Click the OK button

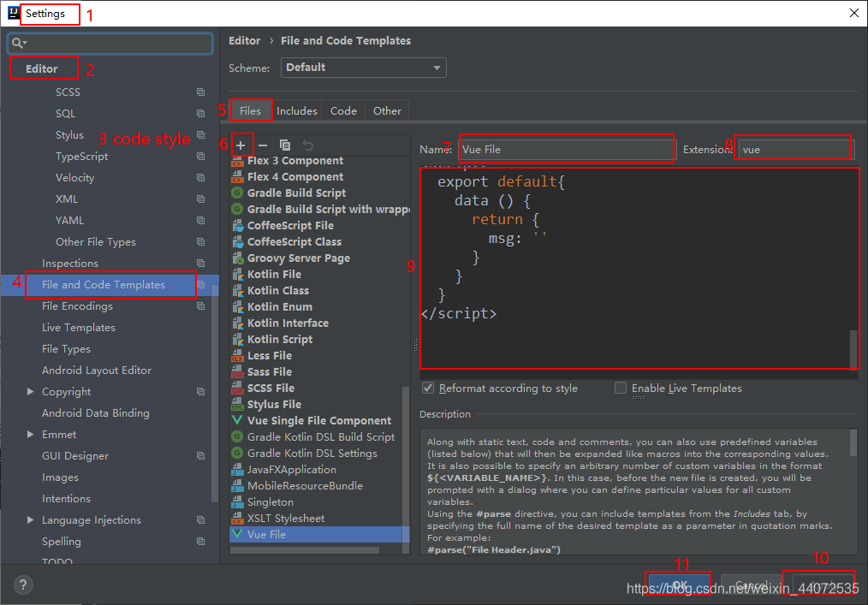coord(679,585)
